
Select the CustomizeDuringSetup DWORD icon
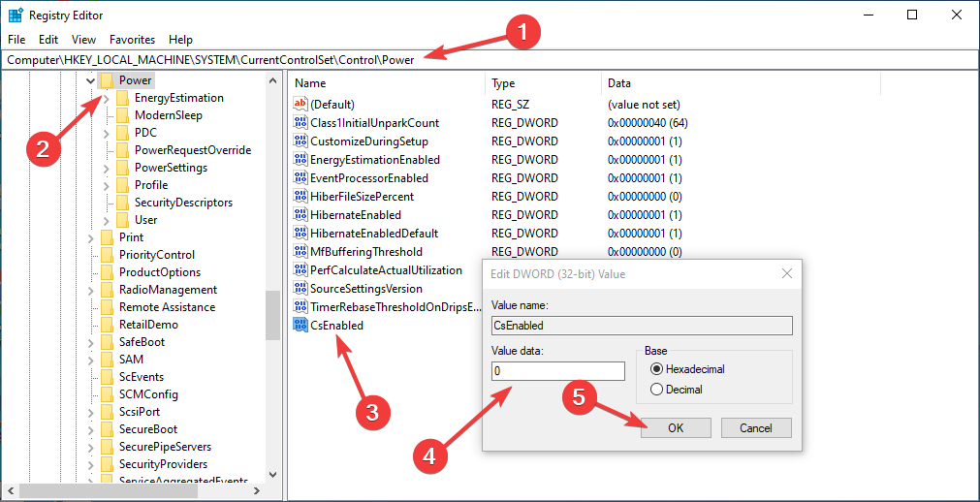tap(300, 141)
